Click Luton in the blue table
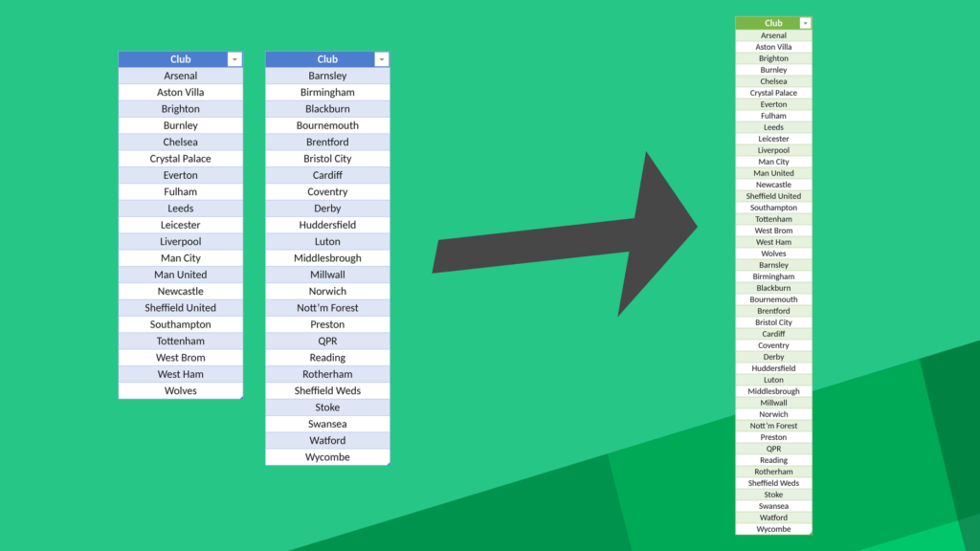This screenshot has height=551, width=980. [327, 242]
